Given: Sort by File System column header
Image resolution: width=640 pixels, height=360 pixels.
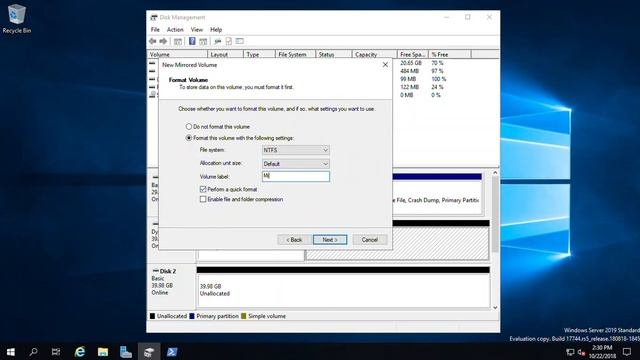Looking at the screenshot, I should point(295,54).
